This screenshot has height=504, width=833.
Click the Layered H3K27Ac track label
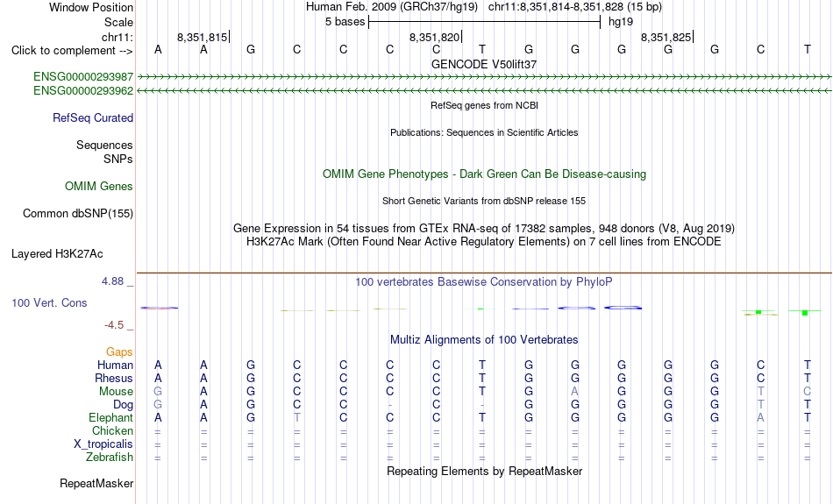[57, 254]
